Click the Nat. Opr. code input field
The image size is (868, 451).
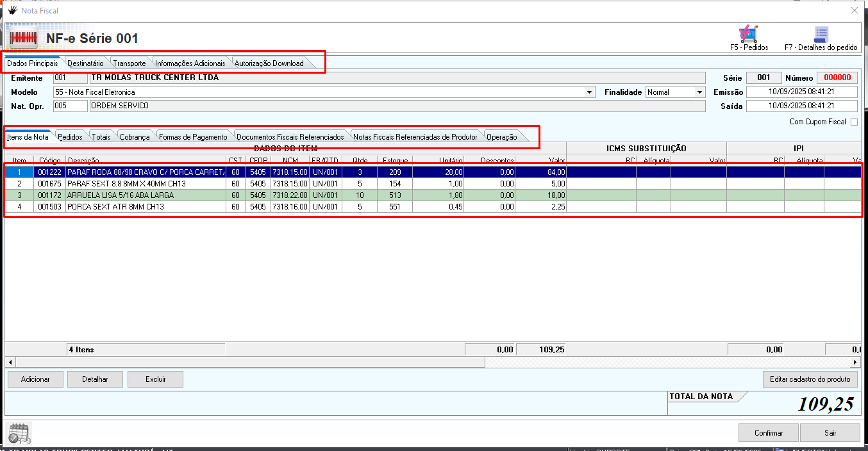click(70, 106)
